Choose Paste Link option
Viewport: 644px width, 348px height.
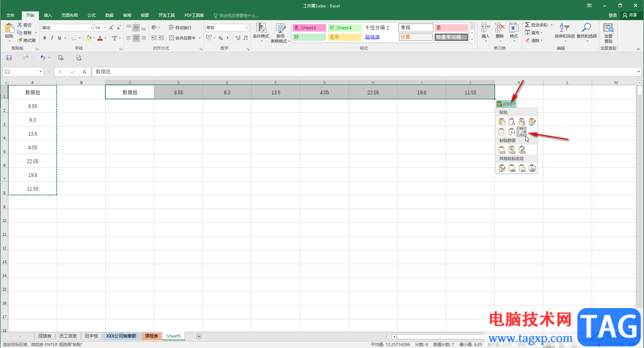click(512, 168)
